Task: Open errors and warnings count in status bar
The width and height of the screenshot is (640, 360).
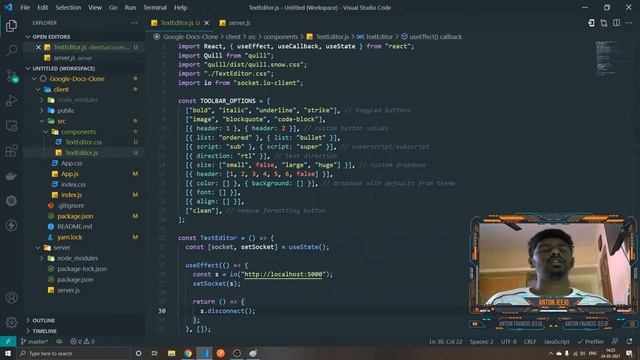Action: [x=82, y=341]
